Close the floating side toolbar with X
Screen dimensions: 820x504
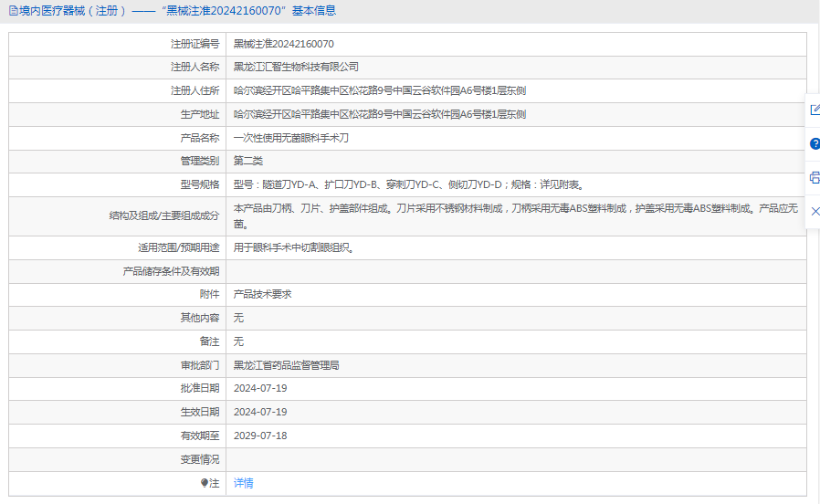point(815,211)
